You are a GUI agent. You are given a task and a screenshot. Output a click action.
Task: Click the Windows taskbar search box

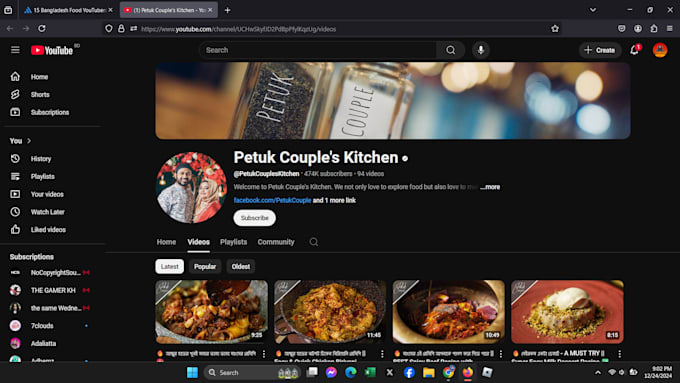pos(252,373)
